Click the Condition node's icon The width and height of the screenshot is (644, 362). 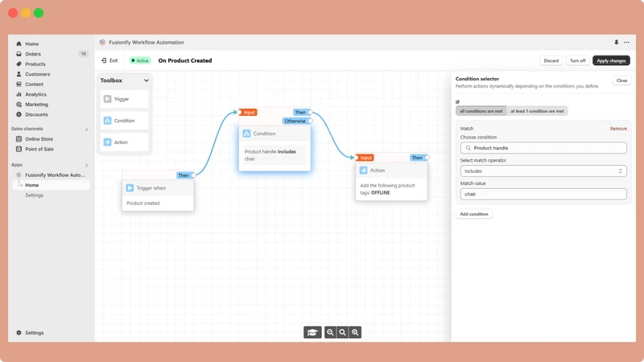(x=246, y=134)
